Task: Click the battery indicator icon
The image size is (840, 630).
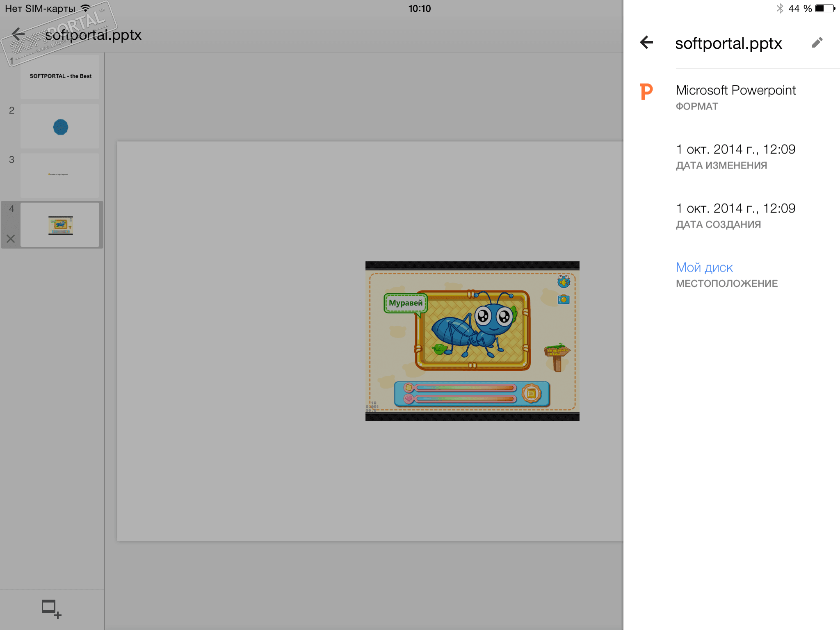Action: point(825,9)
